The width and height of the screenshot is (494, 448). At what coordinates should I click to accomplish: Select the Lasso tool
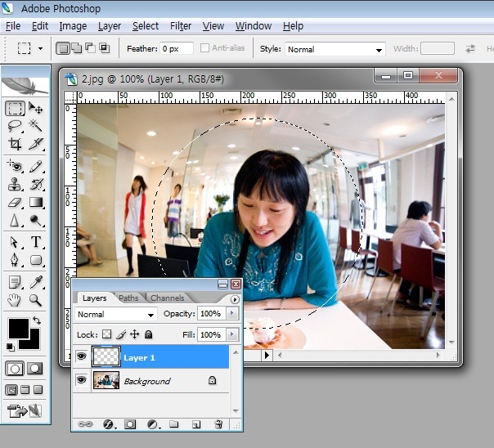click(15, 126)
